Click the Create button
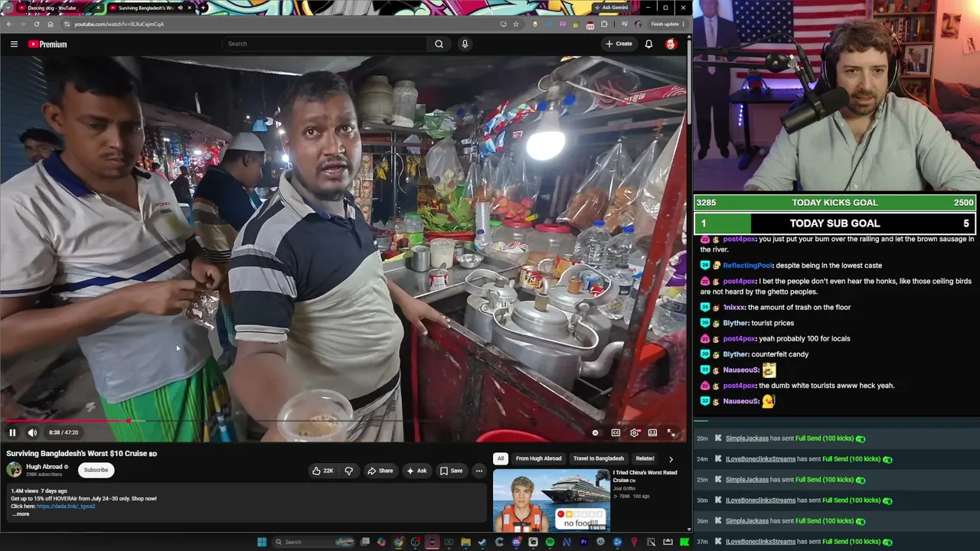Screen dimensions: 980x551 [619, 44]
